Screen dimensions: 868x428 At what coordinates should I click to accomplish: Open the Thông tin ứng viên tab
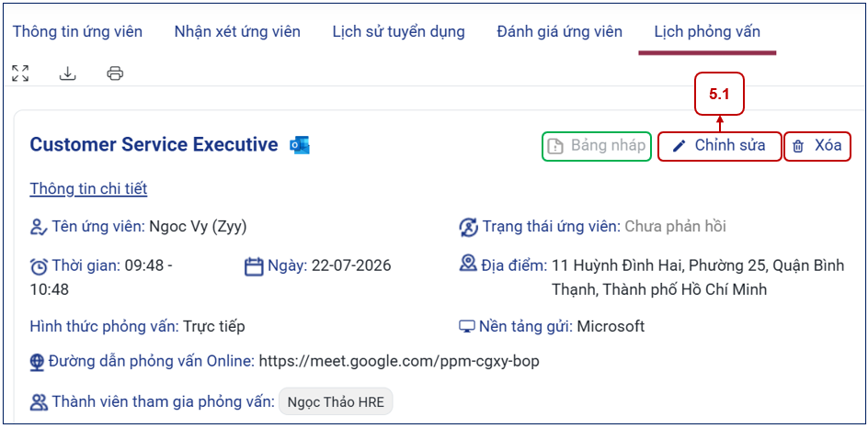click(77, 32)
